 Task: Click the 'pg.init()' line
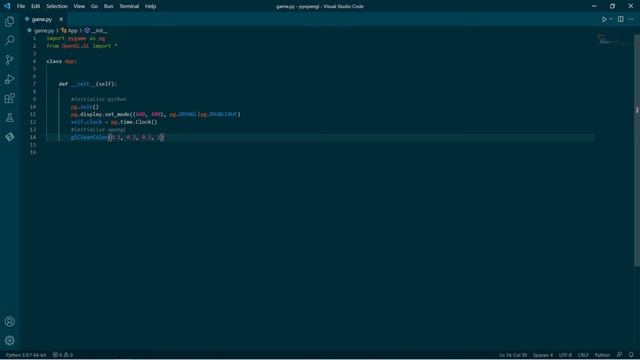(85, 107)
